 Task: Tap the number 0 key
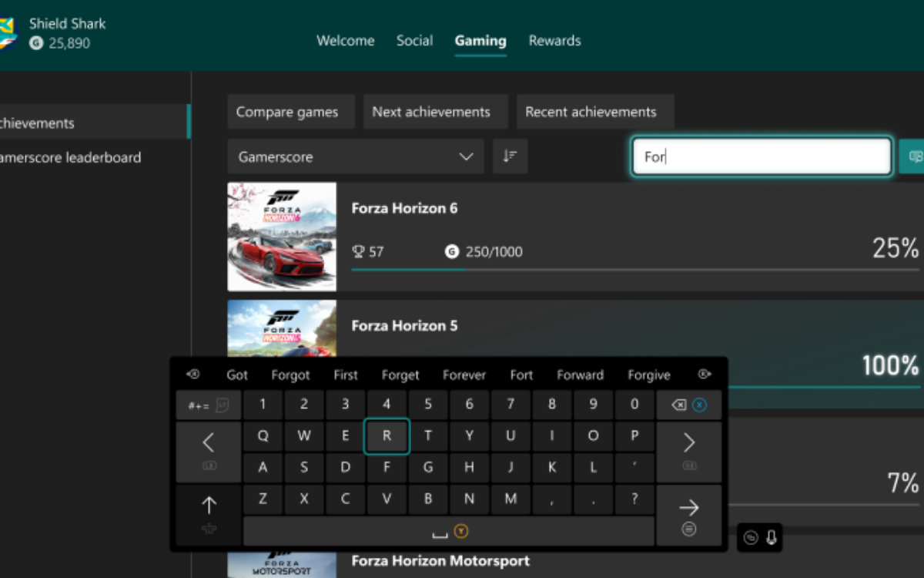click(634, 405)
